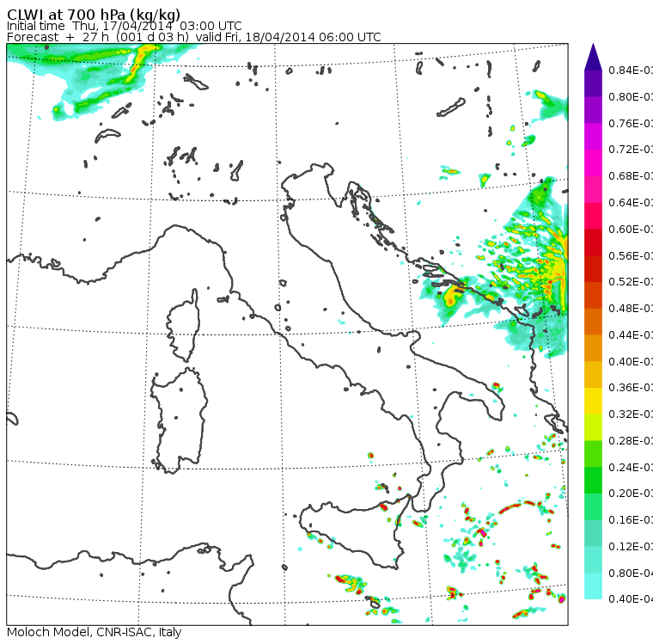Click the 0.64E-03 colorbar label
653x644 pixels.
pos(631,203)
